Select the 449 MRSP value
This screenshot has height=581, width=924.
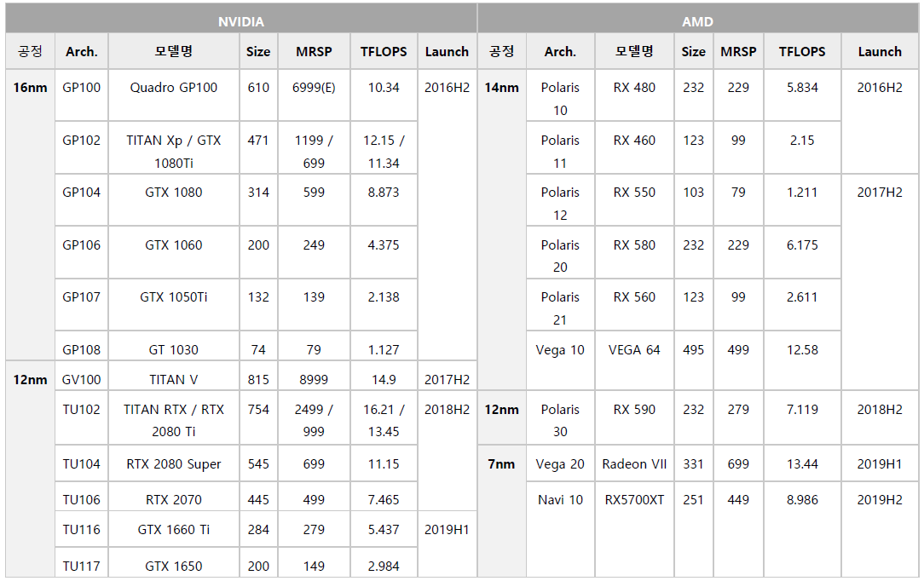[738, 500]
